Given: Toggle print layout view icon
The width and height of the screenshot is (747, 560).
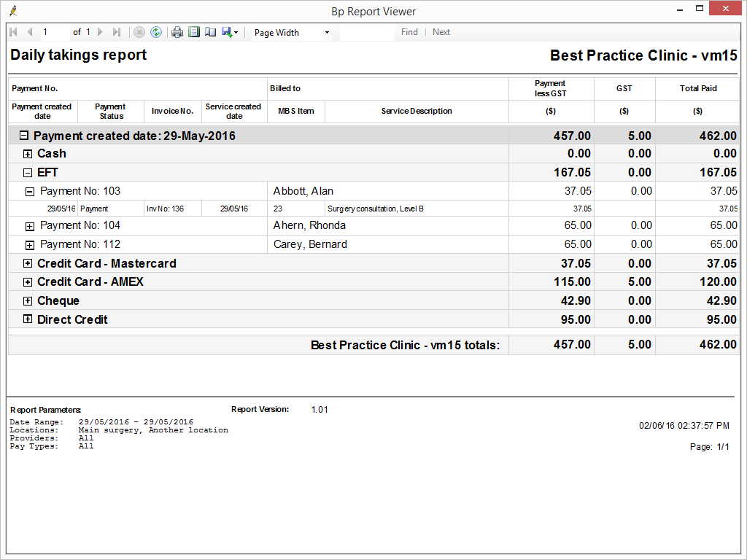Looking at the screenshot, I should click(x=194, y=32).
